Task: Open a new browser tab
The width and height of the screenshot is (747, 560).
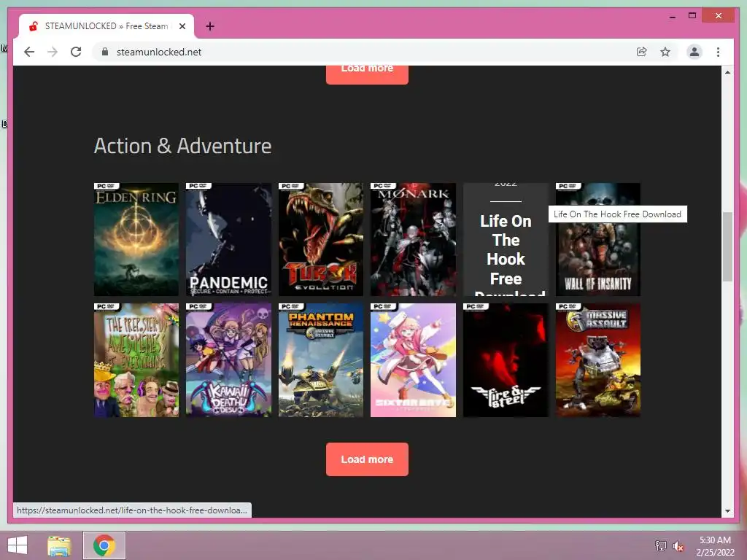Action: (210, 26)
